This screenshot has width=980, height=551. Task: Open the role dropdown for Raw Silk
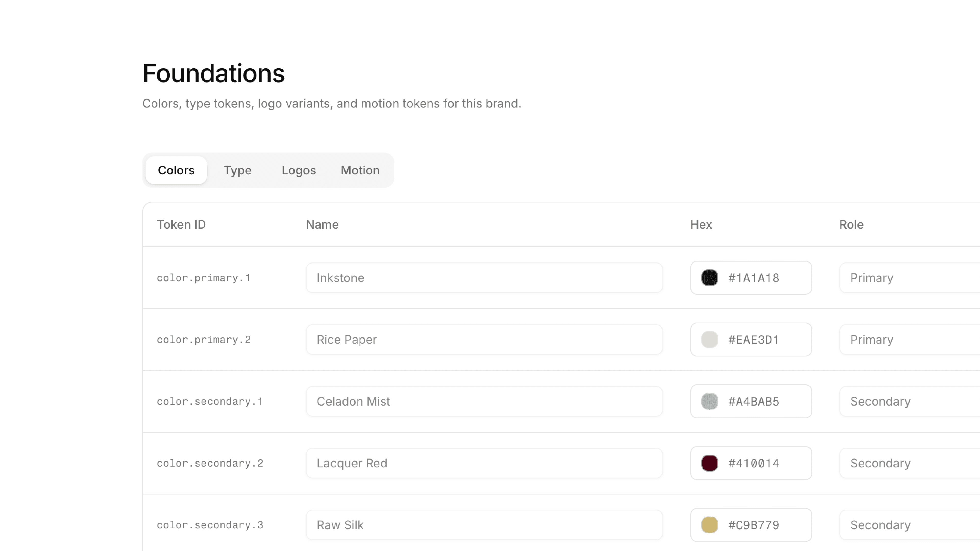[x=909, y=525]
